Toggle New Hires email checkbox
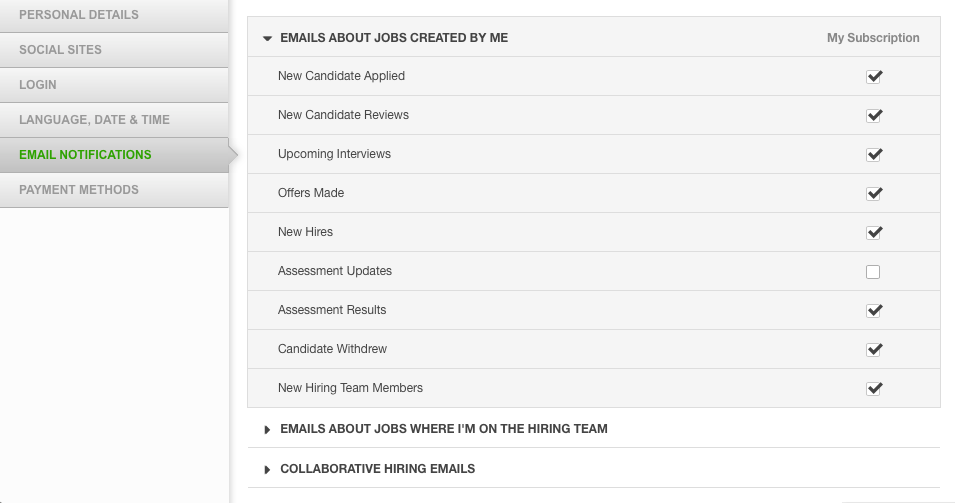The height and width of the screenshot is (503, 955). point(874,232)
